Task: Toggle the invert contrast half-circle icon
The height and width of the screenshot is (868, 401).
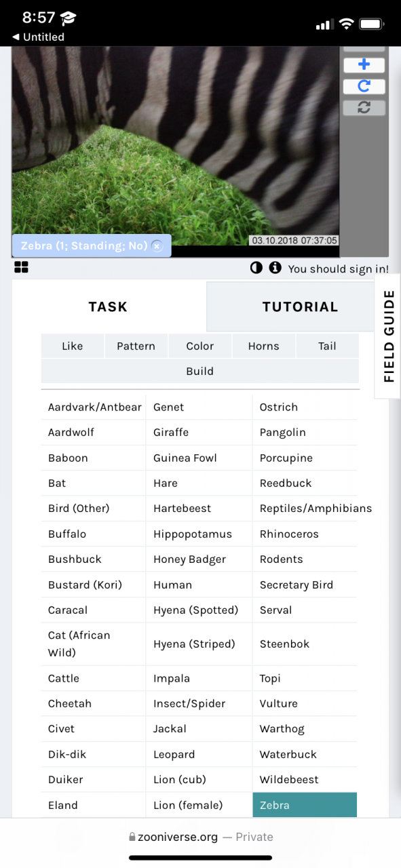Action: [256, 268]
